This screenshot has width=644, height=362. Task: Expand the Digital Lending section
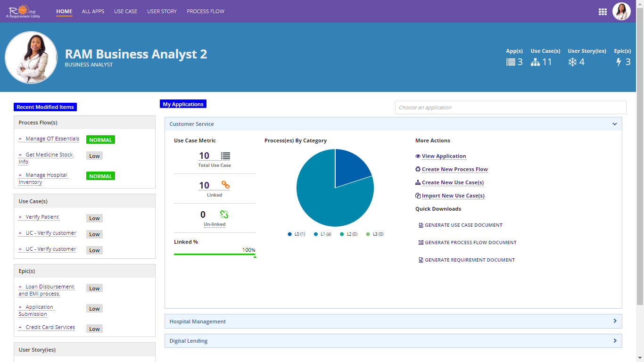pos(615,340)
